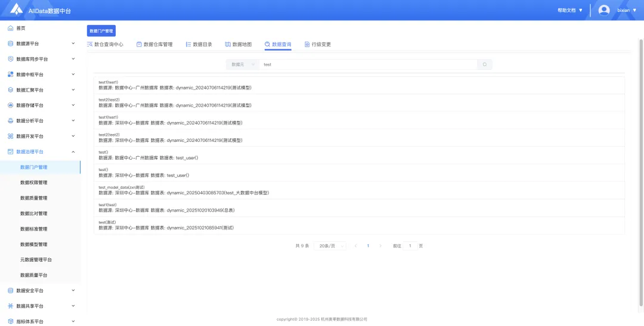Open 广州数据库 result with table test_user()
The height and width of the screenshot is (326, 644).
click(x=359, y=155)
